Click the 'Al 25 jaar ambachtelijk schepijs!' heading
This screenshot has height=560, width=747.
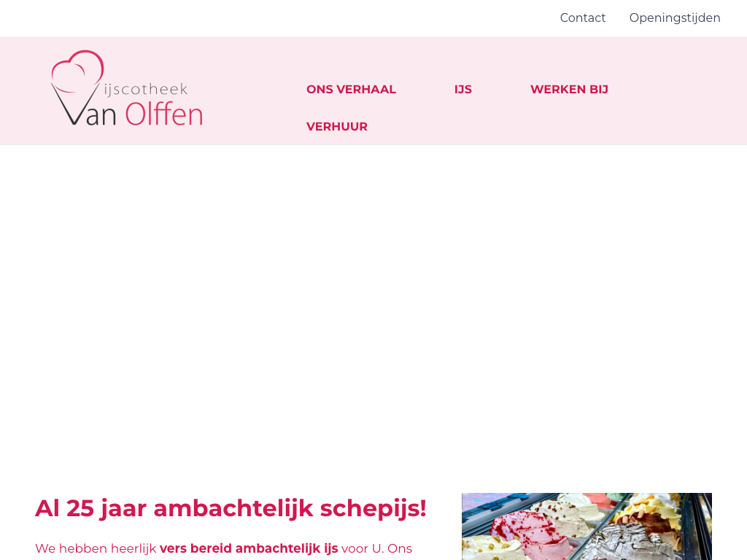pyautogui.click(x=231, y=508)
